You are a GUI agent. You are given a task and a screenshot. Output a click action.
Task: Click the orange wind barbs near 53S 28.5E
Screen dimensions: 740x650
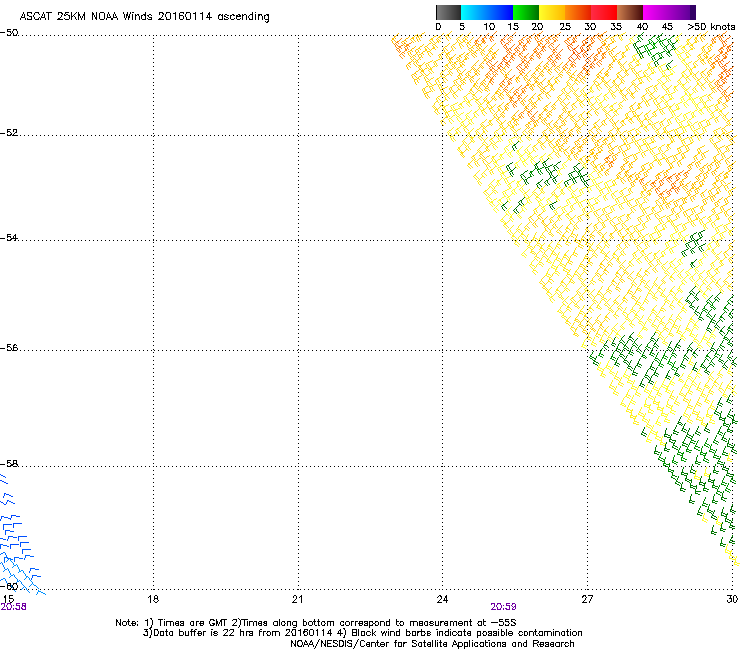[x=665, y=184]
